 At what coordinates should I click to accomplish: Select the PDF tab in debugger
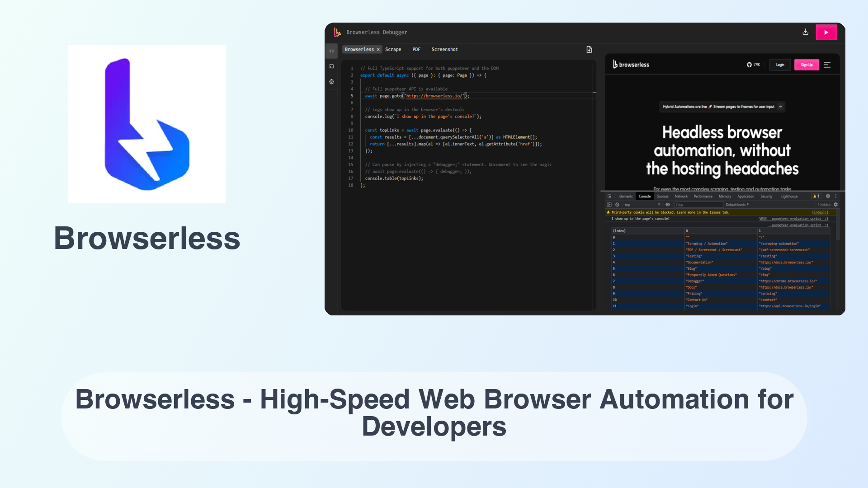point(416,49)
